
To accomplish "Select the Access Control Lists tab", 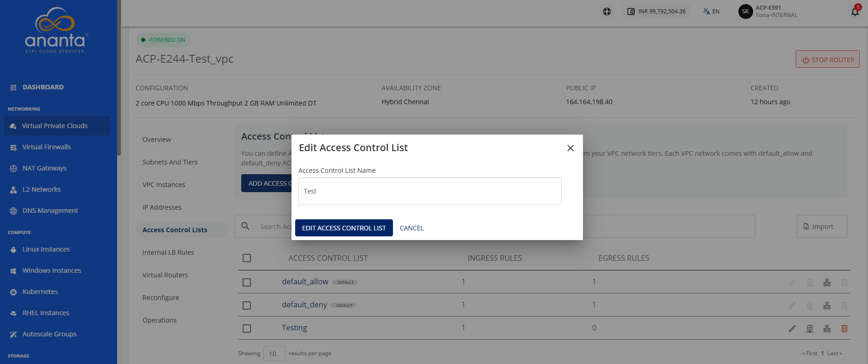I will coord(181,230).
